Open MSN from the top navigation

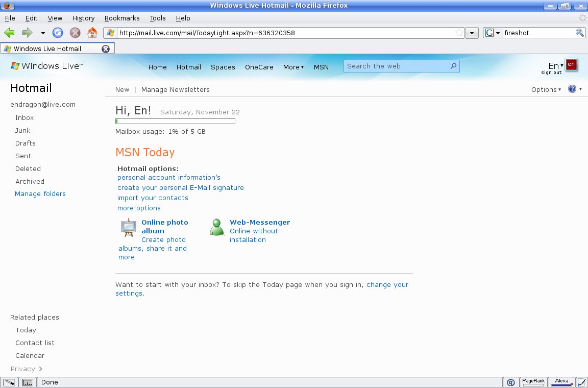(x=321, y=67)
